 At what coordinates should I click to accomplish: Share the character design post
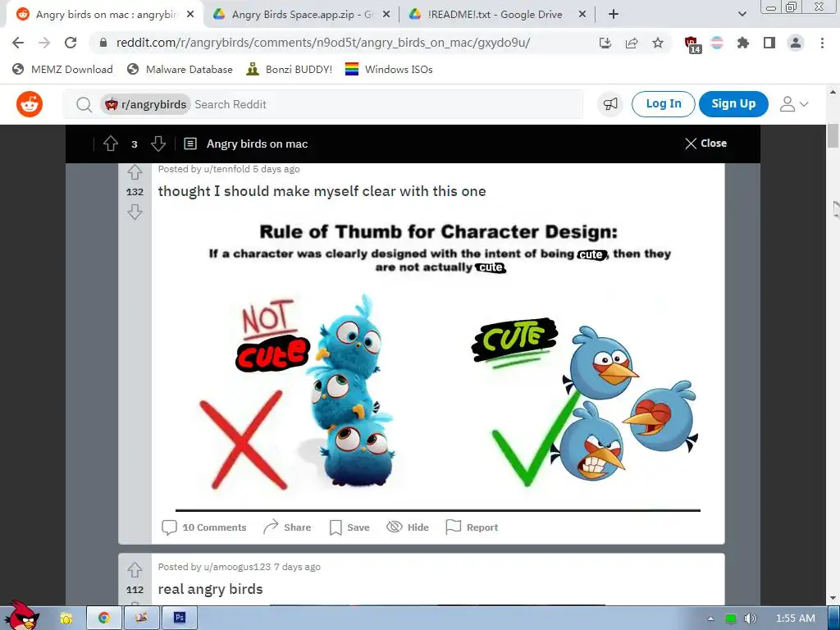point(287,527)
